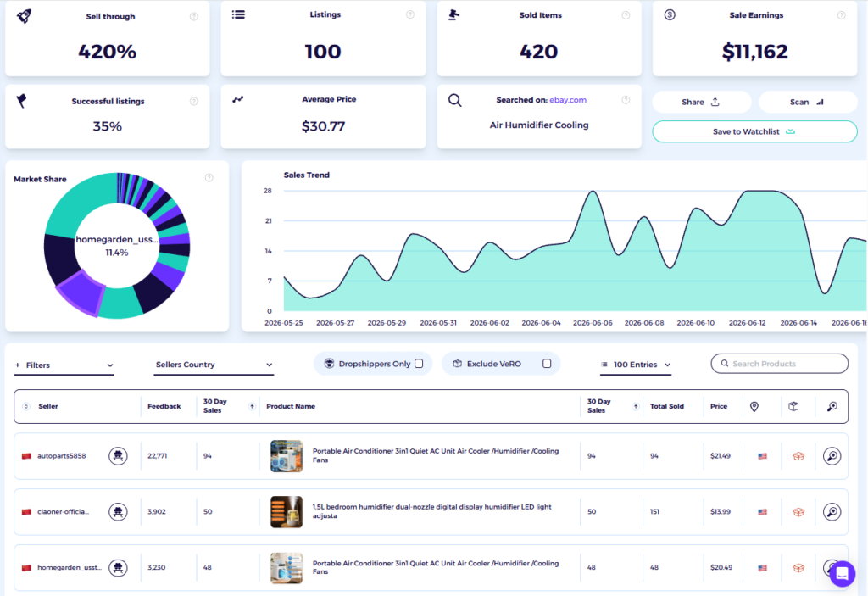Viewport: 868px width, 596px height.
Task: Click the dropshipper icon for homegarden_usst
Action: pos(118,568)
